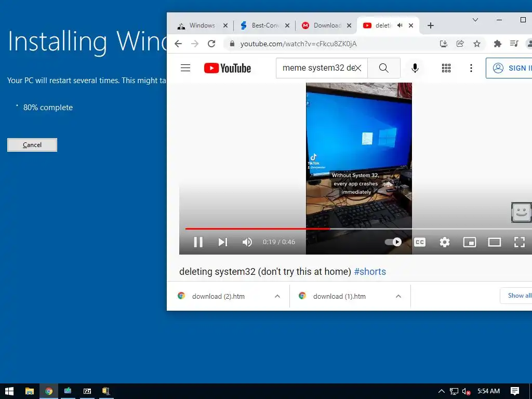The width and height of the screenshot is (532, 399).
Task: Expand options for download (1).htm
Action: click(x=398, y=296)
